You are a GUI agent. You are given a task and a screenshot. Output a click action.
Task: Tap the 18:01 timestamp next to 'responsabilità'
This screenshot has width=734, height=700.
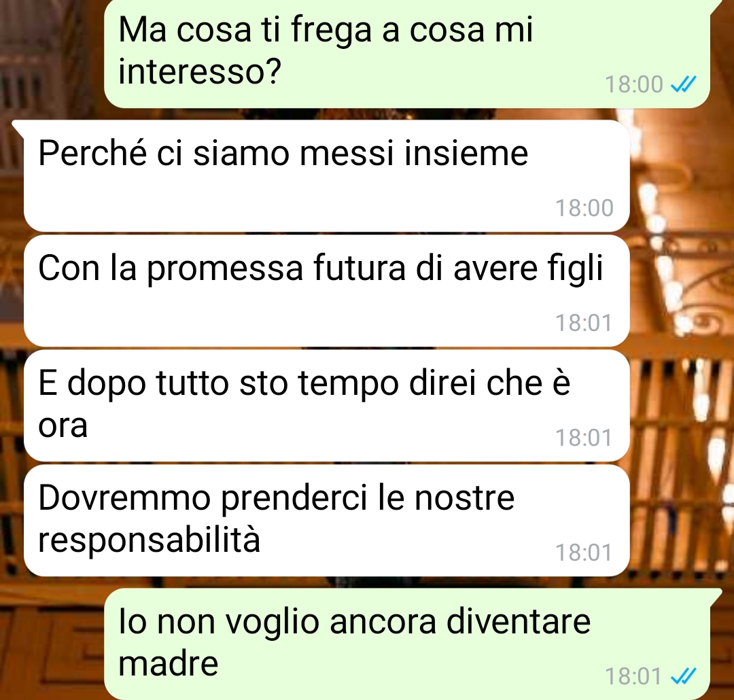click(x=583, y=553)
